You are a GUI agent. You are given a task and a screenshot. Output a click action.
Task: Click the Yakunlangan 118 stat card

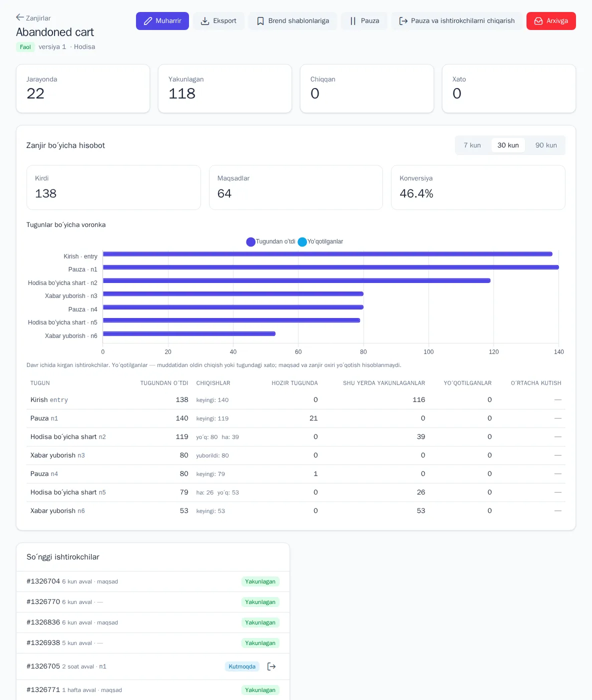click(x=225, y=88)
